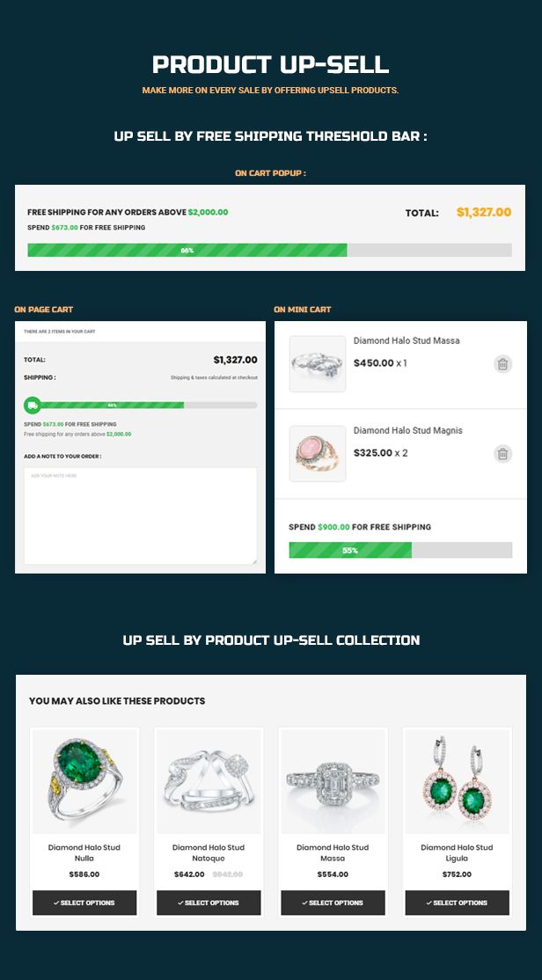The width and height of the screenshot is (542, 980).
Task: Click the green delivery truck icon
Action: [x=33, y=405]
